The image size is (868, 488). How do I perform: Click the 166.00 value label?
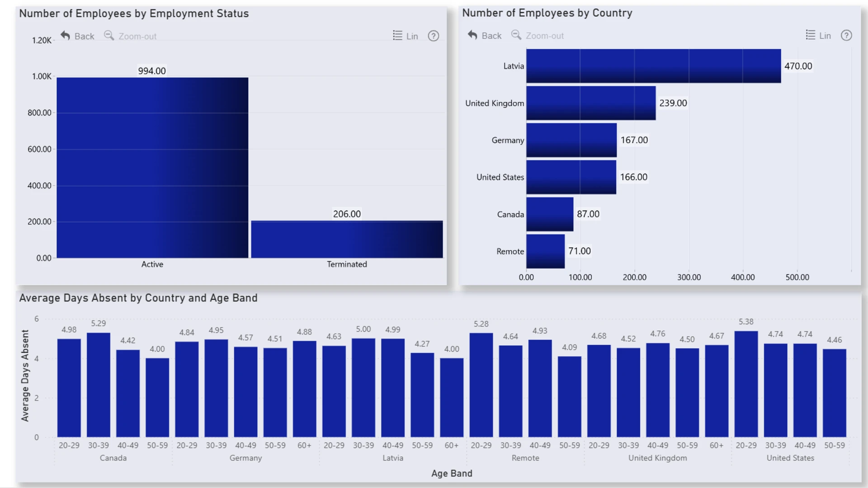634,177
